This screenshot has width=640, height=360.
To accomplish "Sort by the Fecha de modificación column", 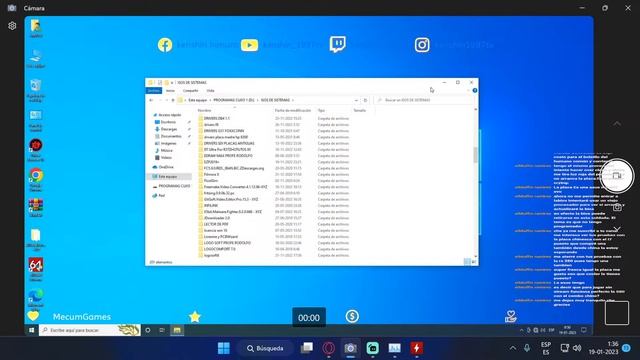I will point(293,111).
